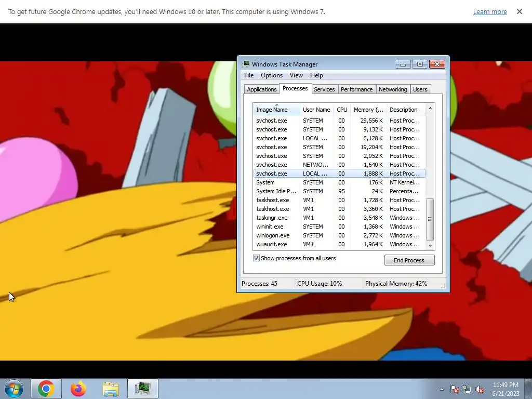The height and width of the screenshot is (399, 532).
Task: Switch to the Performance tab
Action: [356, 89]
